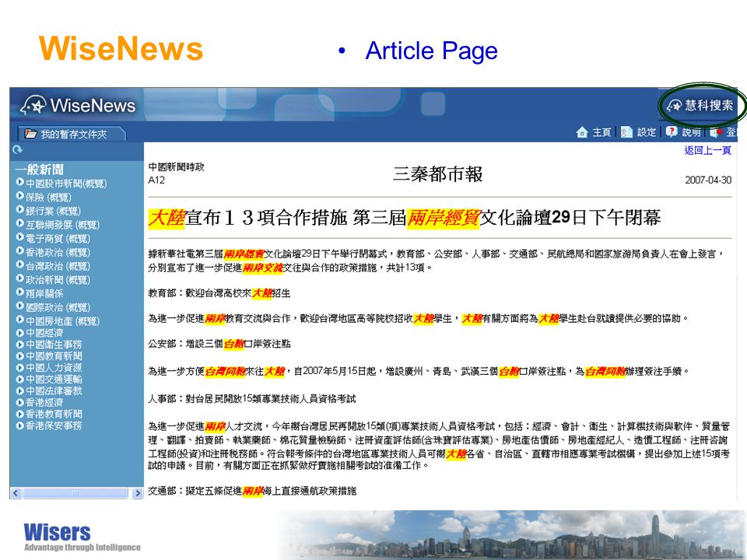Expand arrow beside 保險 (概覽)

tap(20, 195)
